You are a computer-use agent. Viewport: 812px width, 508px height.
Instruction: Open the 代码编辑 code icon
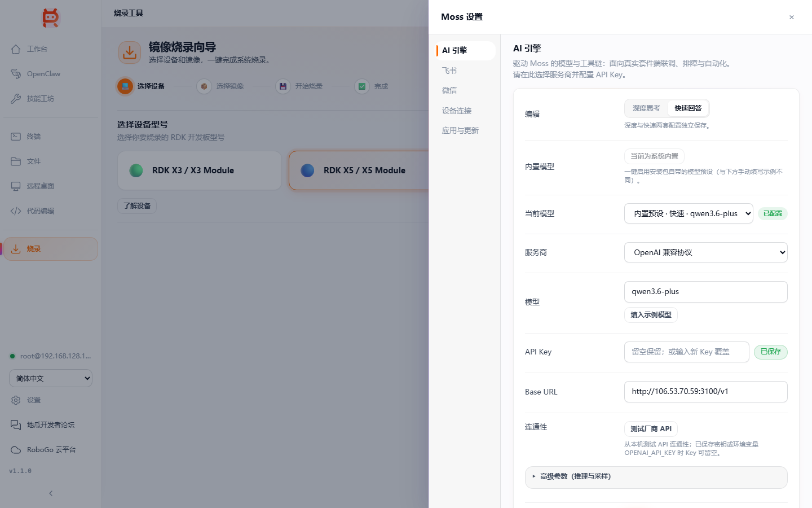pos(16,211)
